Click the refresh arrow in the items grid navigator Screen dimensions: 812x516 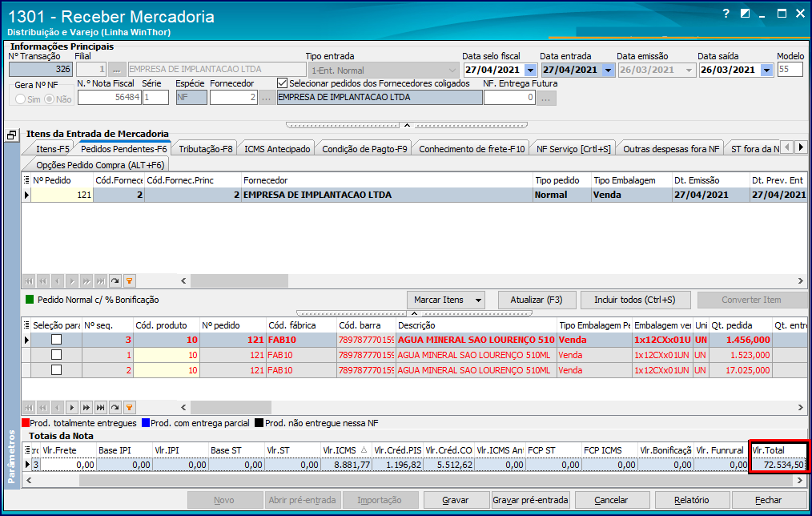point(115,407)
